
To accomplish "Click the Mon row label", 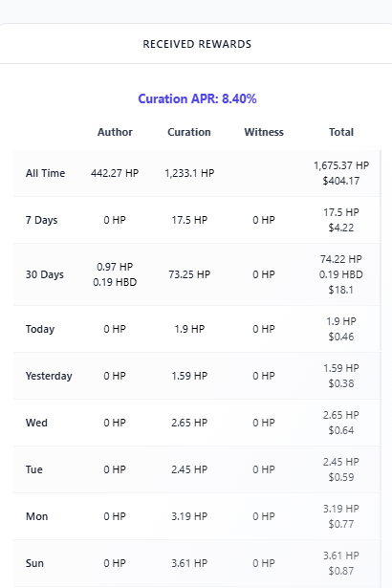I will click(36, 516).
